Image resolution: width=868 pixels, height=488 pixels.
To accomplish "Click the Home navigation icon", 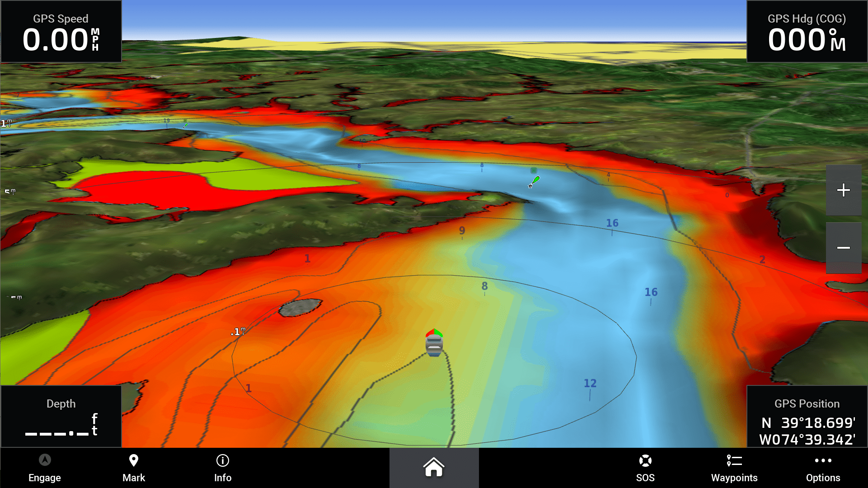I will 433,468.
